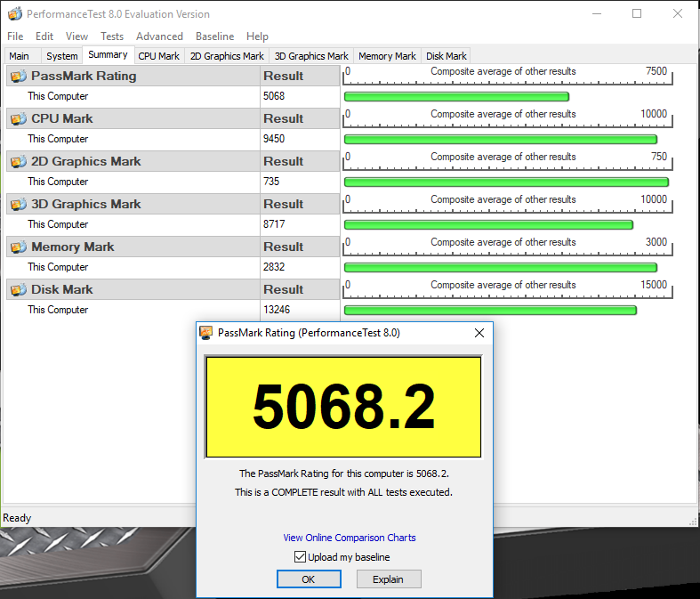The height and width of the screenshot is (599, 700).
Task: Click the Ready status bar text
Action: coord(17,518)
